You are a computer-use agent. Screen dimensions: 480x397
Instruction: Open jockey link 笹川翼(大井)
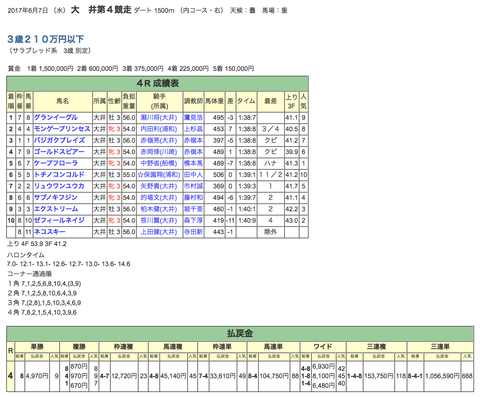[x=159, y=220]
